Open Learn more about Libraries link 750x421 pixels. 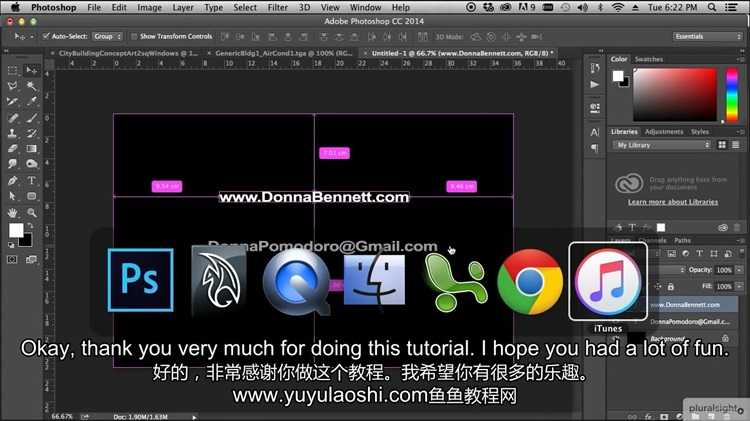(673, 202)
